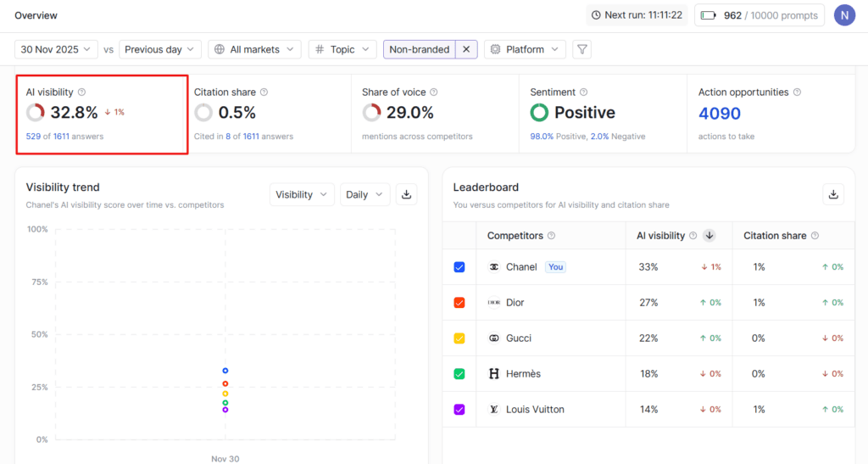Open the All markets dropdown
The height and width of the screenshot is (464, 868).
pyautogui.click(x=254, y=49)
